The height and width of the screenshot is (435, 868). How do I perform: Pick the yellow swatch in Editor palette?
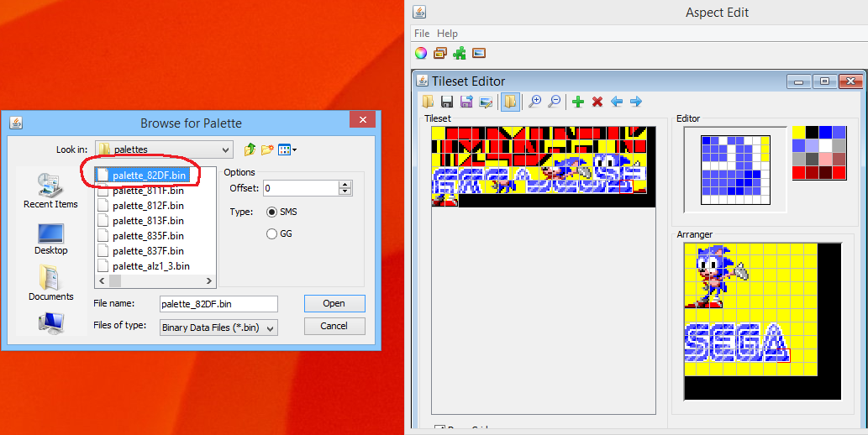(x=799, y=133)
